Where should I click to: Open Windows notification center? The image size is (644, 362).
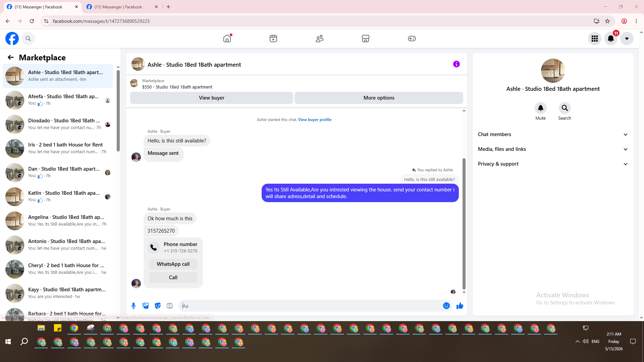click(x=633, y=342)
